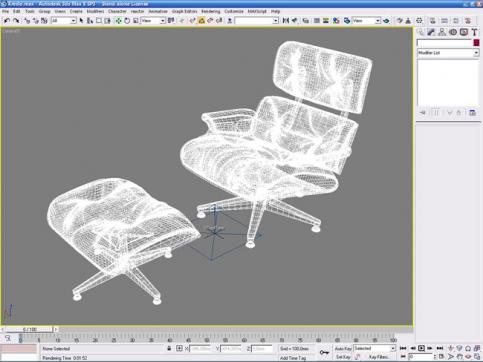Select the Unlink Selection tool
The width and height of the screenshot is (483, 362).
click(x=35, y=21)
